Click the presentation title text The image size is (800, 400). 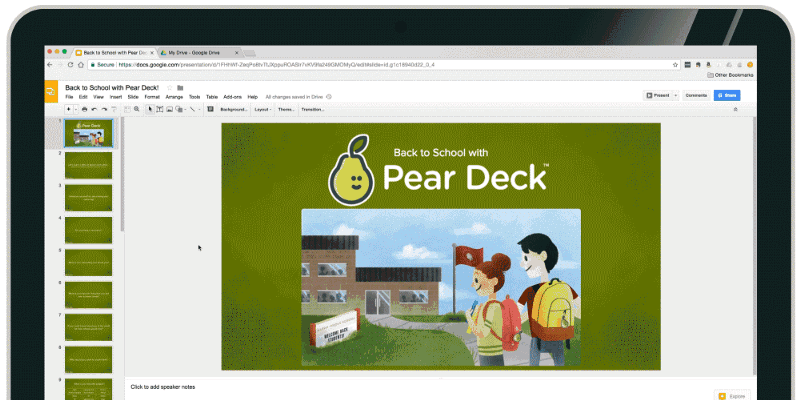pyautogui.click(x=112, y=88)
